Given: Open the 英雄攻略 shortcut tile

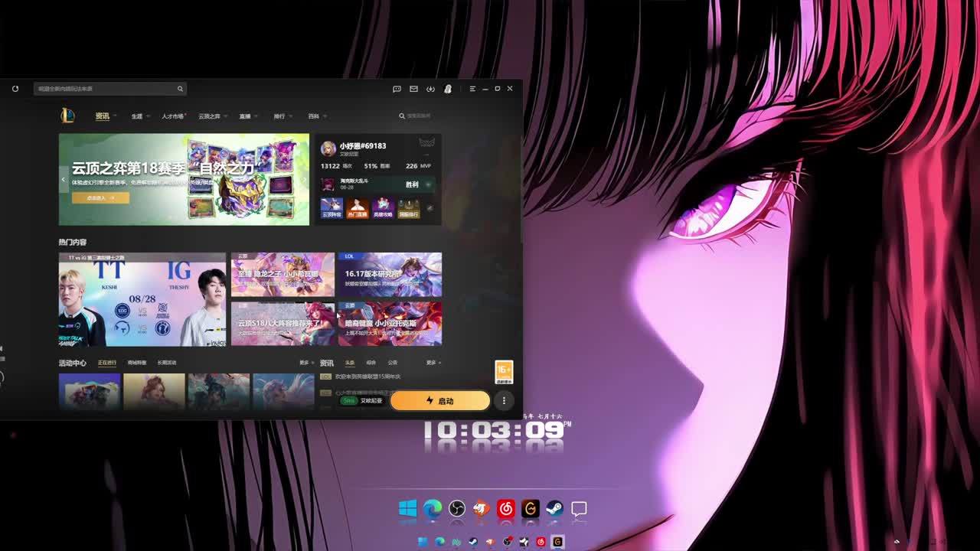Looking at the screenshot, I should (383, 207).
